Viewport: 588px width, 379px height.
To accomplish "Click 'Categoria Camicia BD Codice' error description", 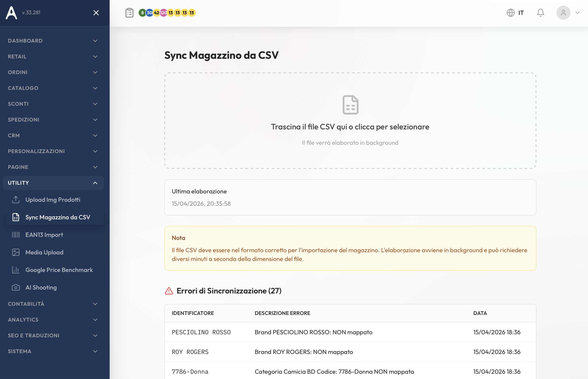I will point(334,372).
